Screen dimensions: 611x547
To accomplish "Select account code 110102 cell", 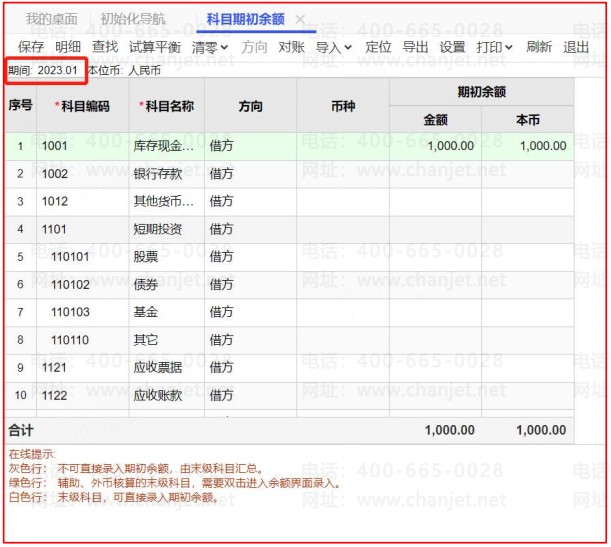I will (83, 284).
